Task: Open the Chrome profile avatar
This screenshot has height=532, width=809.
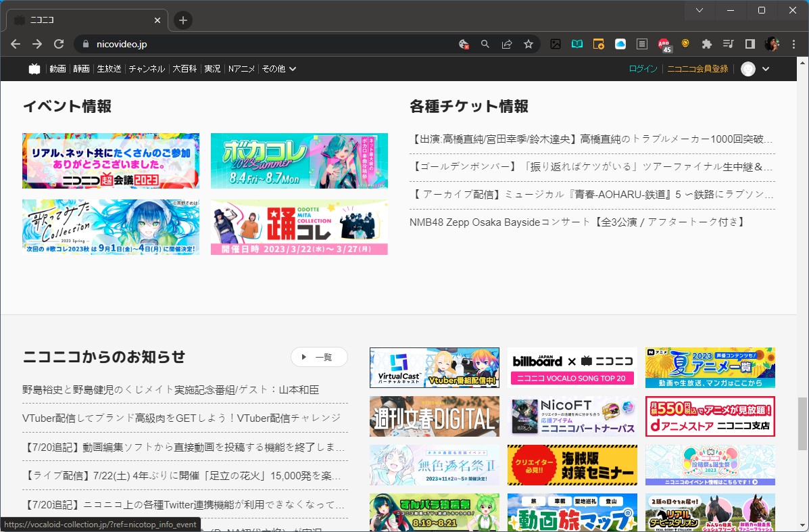Action: 772,45
